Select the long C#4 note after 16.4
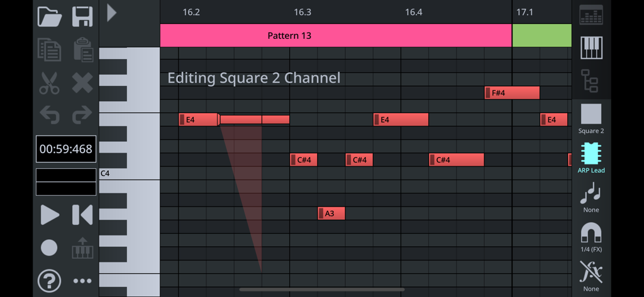Screen dimensions: 644x297 (457, 159)
